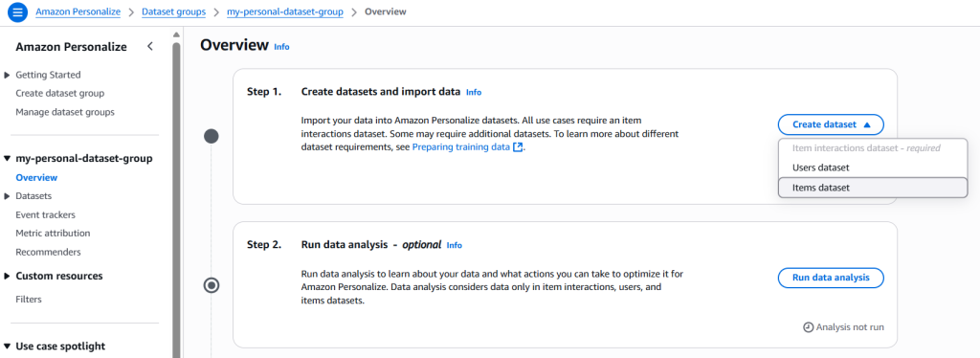Viewport: 980px width, 358px height.
Task: Open Manage dataset groups in sidebar
Action: (65, 112)
